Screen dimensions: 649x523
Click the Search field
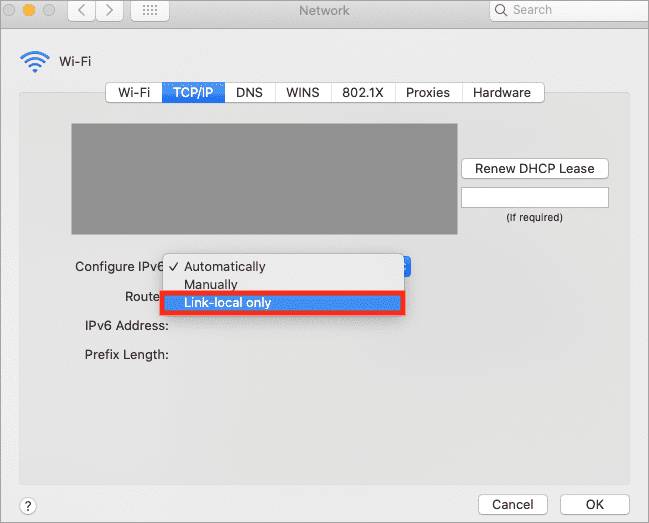(569, 10)
